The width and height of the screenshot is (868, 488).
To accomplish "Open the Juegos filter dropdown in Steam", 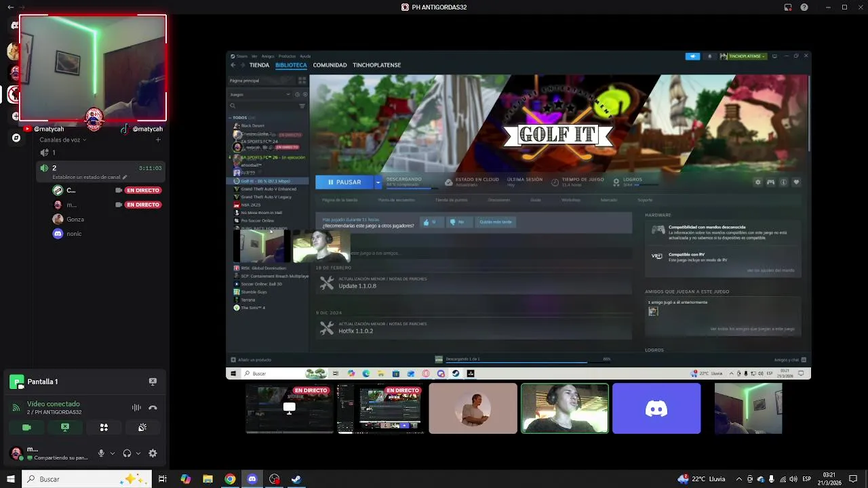I will (x=260, y=94).
